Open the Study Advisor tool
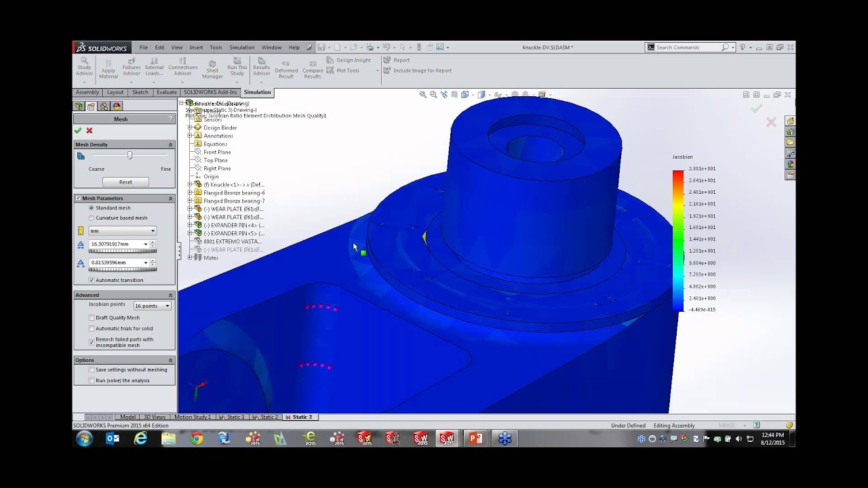Screen dimensions: 868x488 tap(84, 66)
